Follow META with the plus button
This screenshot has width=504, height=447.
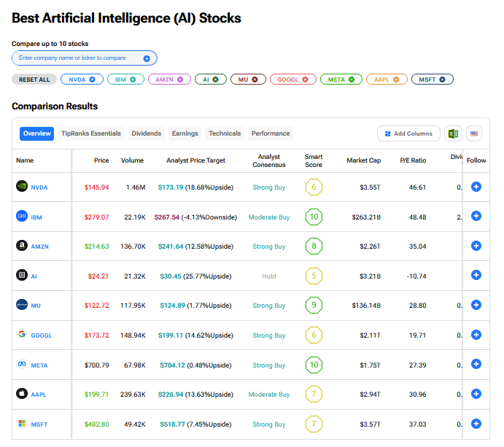tap(476, 364)
